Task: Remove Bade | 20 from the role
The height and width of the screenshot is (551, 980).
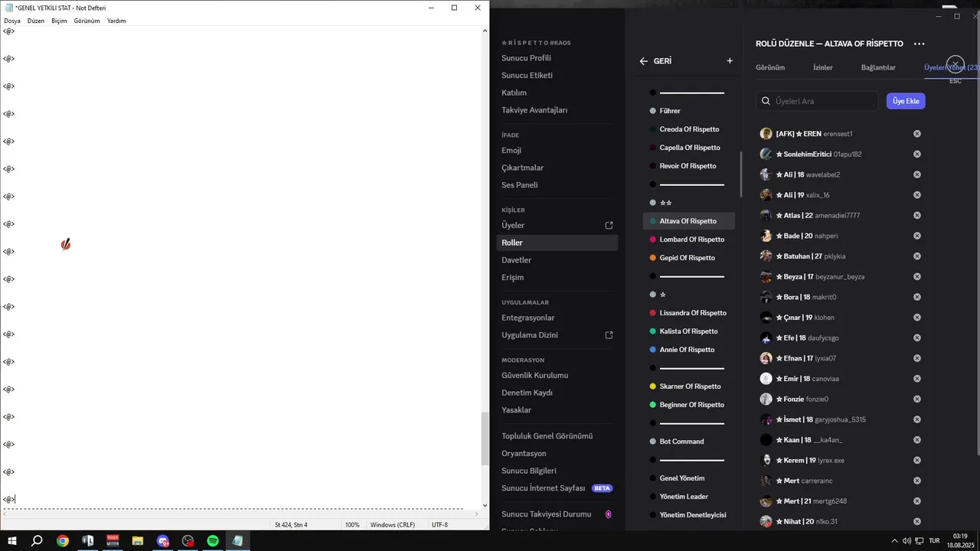Action: click(x=917, y=236)
